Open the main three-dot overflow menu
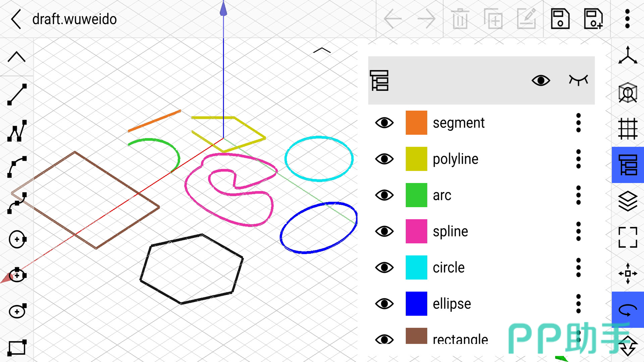 (x=627, y=19)
